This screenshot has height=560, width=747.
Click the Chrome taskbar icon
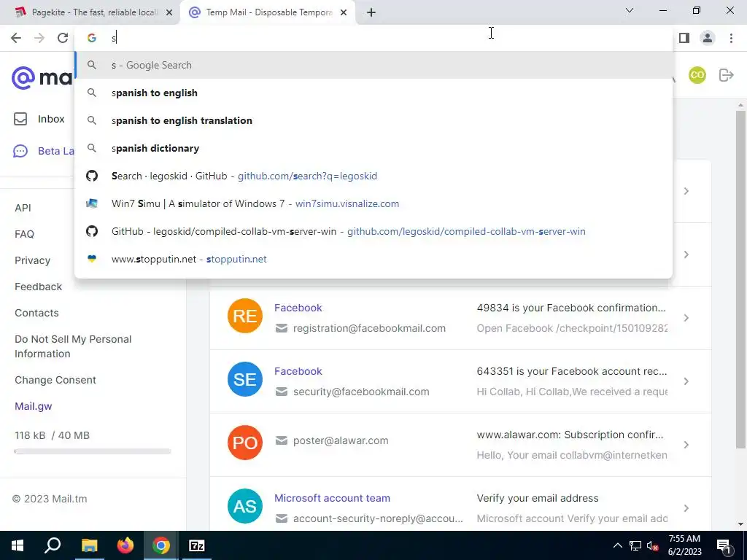[161, 545]
